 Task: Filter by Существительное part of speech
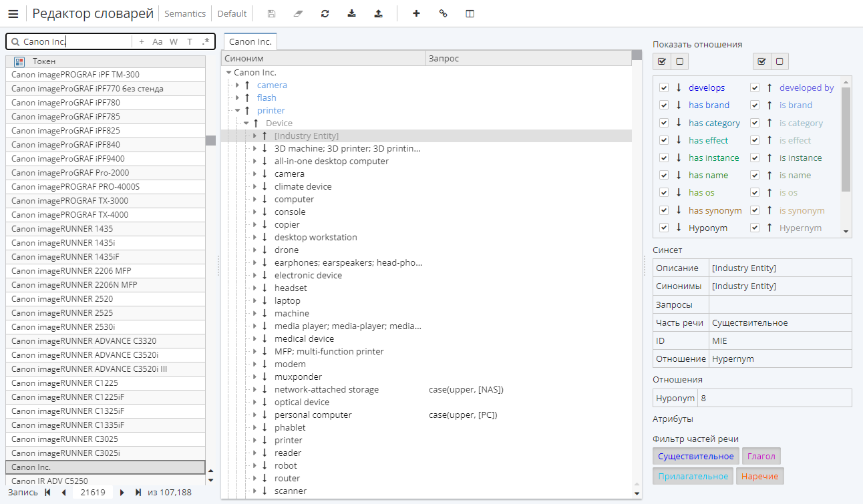[696, 457]
